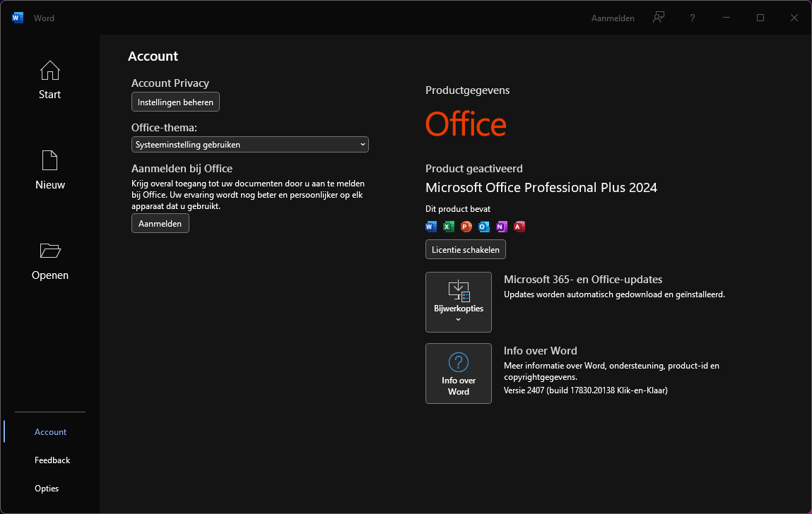The image size is (812, 514).
Task: Click the Microsoft 365- en Office-updates heading
Action: (583, 280)
